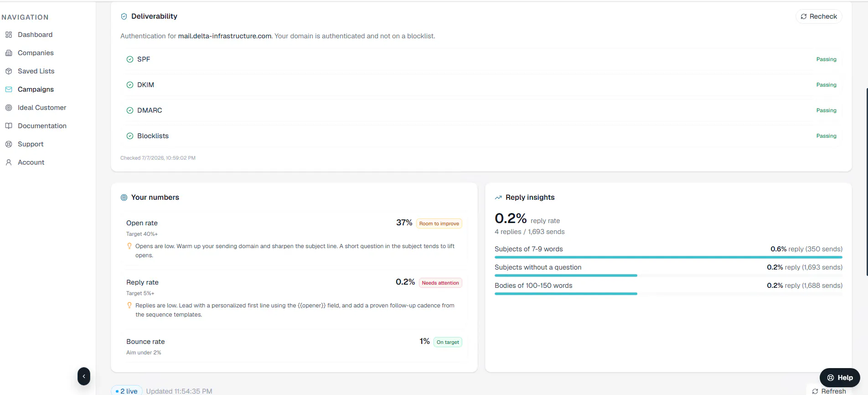
Task: Click the Blocklists Passing status
Action: click(x=826, y=136)
